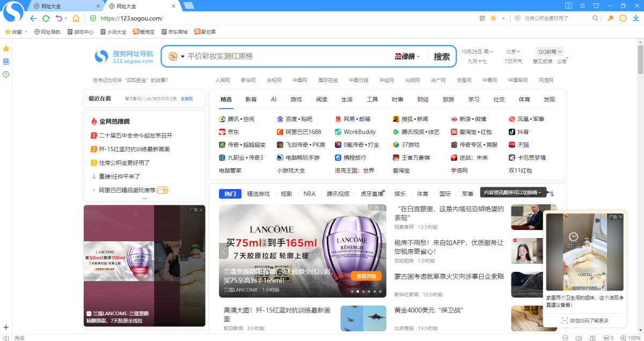Open the 网址导航 bookmark
The width and height of the screenshot is (644, 341).
pos(47,32)
